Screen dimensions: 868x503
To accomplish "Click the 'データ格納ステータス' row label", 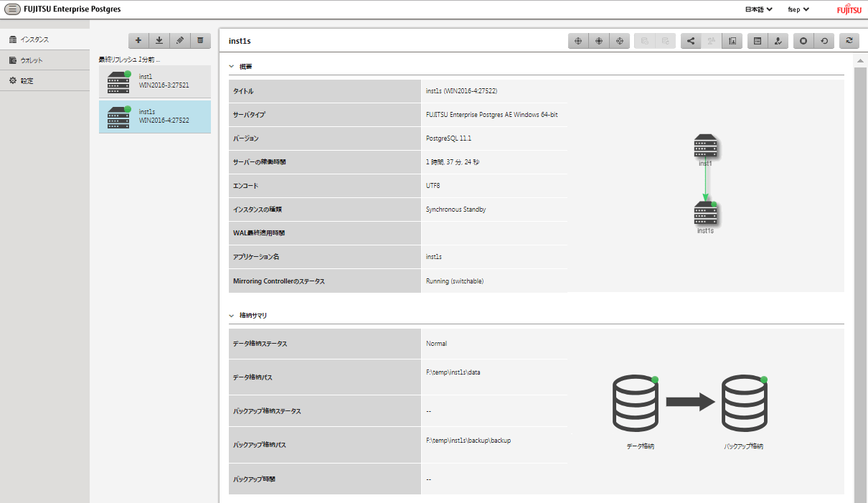I will 260,344.
